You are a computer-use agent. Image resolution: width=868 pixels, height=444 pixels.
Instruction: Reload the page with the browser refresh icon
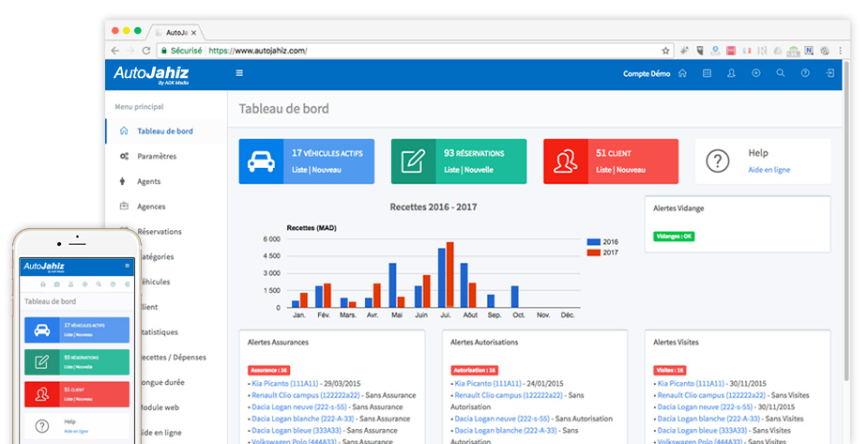tap(146, 51)
